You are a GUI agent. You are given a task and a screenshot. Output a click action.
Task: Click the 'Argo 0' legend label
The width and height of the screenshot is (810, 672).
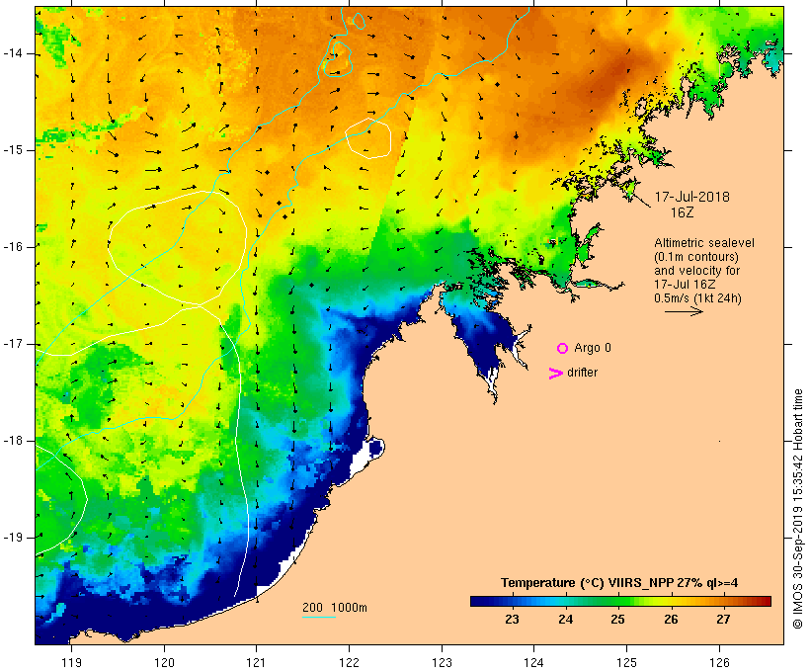[x=593, y=348]
